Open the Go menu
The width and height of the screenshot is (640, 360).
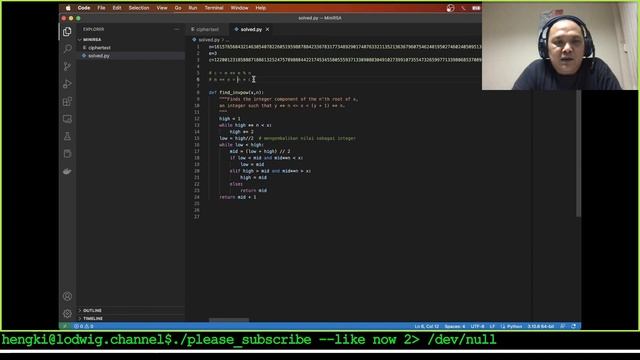click(x=178, y=8)
